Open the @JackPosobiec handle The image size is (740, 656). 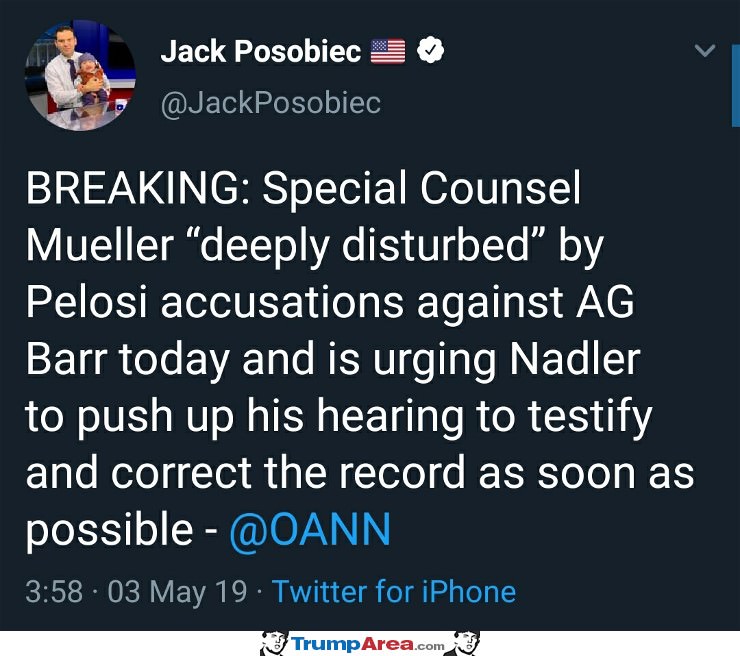point(271,103)
